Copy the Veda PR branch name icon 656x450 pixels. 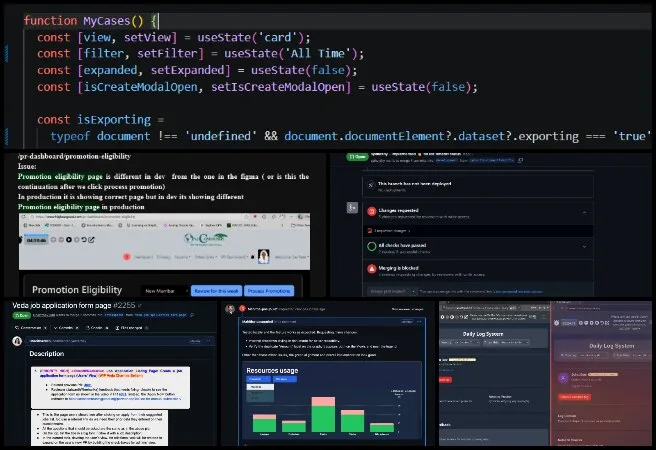click(192, 315)
